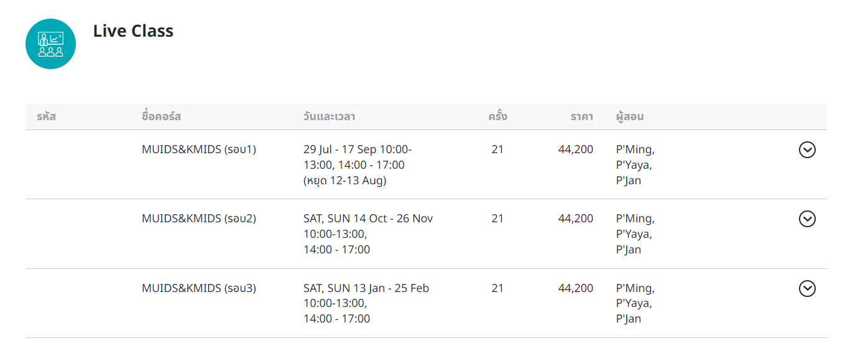Click the รหัส column header
The image size is (868, 353).
point(46,116)
